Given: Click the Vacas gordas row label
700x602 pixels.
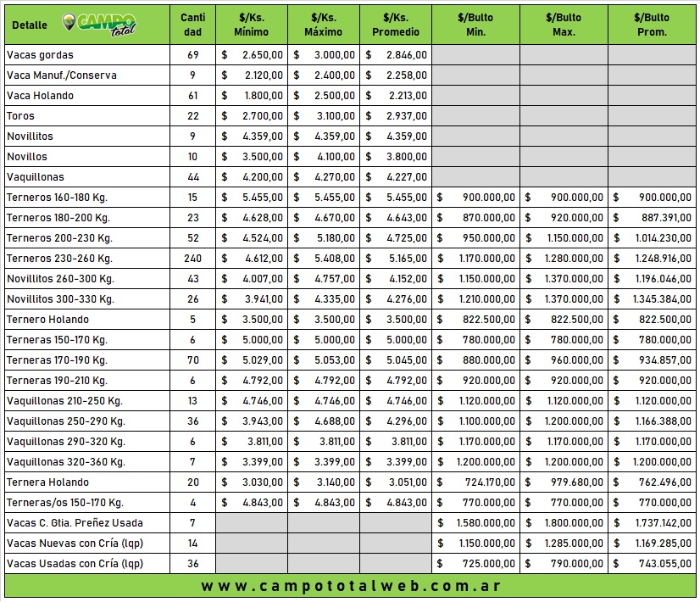Looking at the screenshot, I should (x=40, y=55).
